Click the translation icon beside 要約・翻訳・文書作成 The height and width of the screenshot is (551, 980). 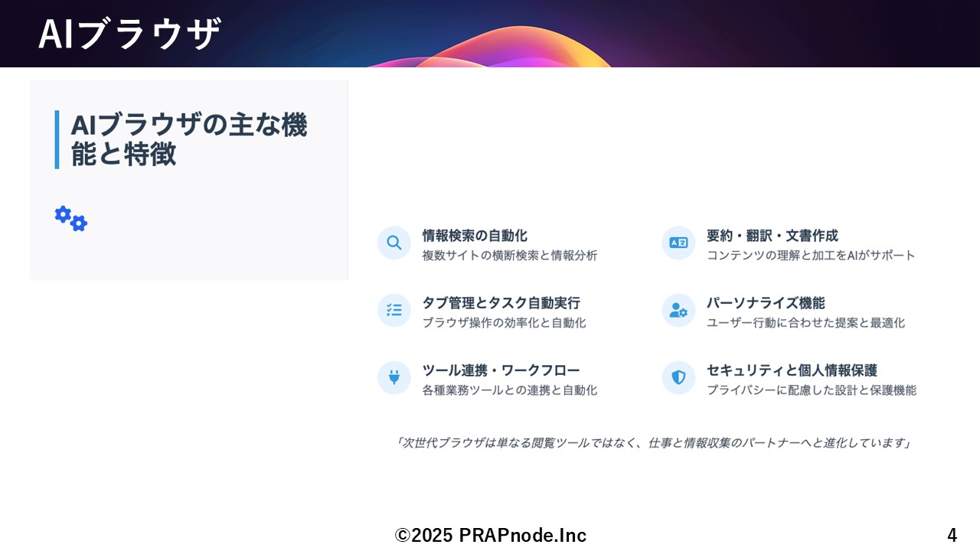pos(678,243)
